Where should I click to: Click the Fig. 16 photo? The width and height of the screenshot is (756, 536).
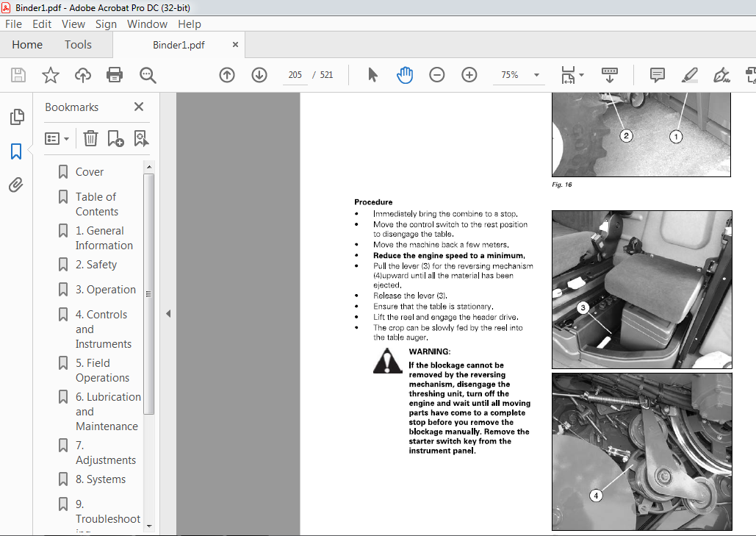641,135
